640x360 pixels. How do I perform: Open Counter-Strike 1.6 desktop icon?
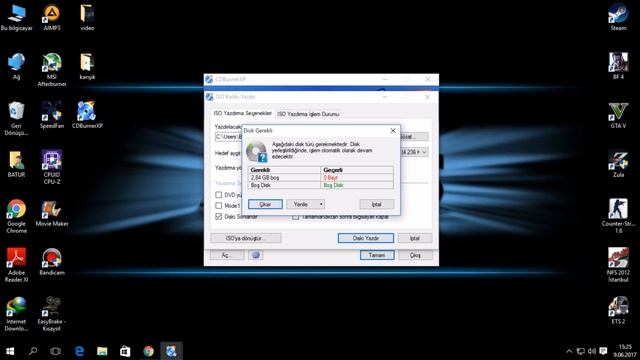[618, 216]
